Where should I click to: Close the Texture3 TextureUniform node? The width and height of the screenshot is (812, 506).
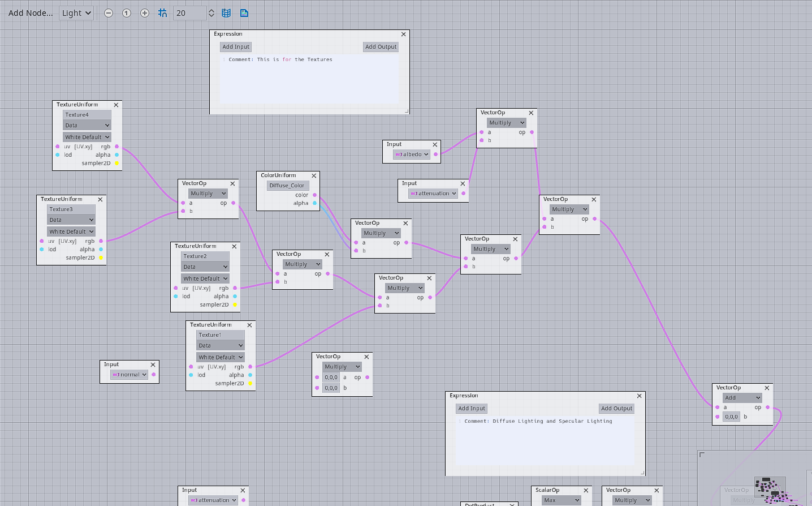coord(100,199)
